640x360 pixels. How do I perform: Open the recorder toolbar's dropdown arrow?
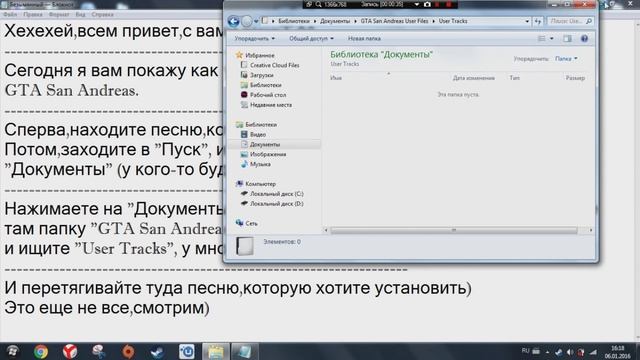pyautogui.click(x=416, y=4)
